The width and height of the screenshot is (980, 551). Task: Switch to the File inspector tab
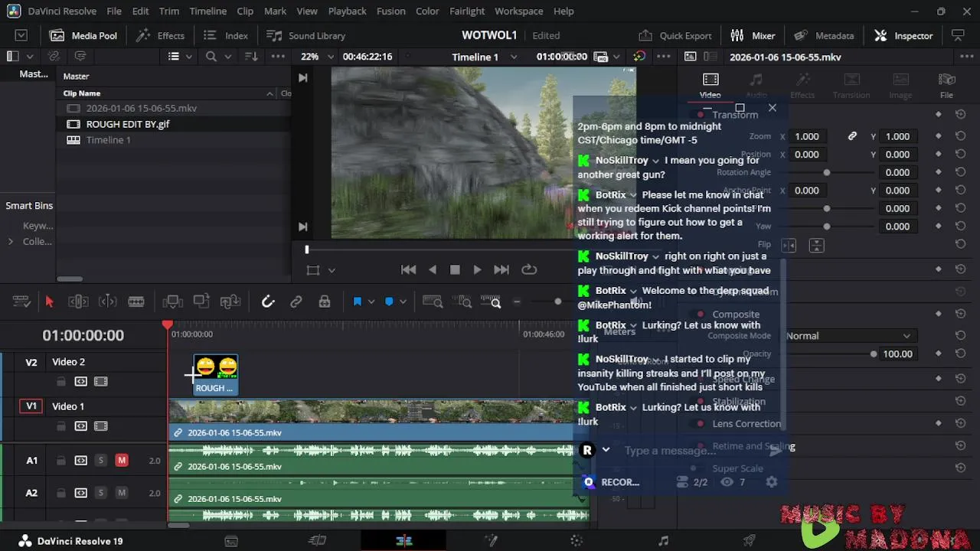[946, 86]
